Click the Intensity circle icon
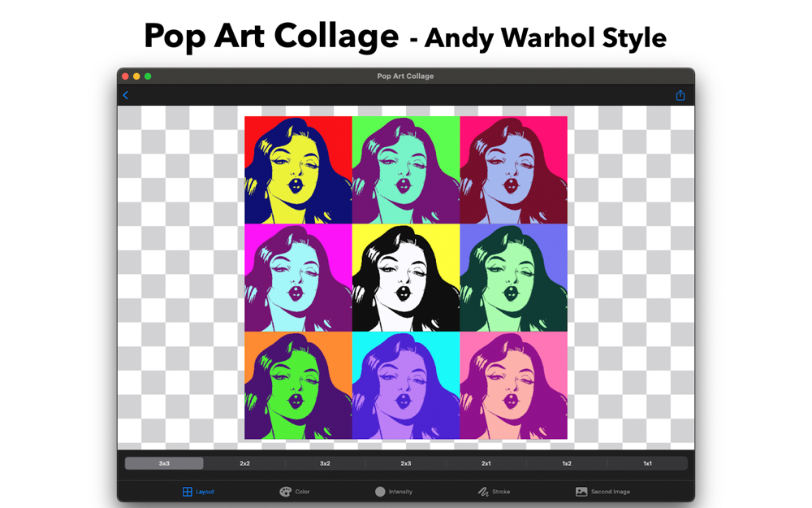Viewport: 812px width, 508px height. pos(380,492)
